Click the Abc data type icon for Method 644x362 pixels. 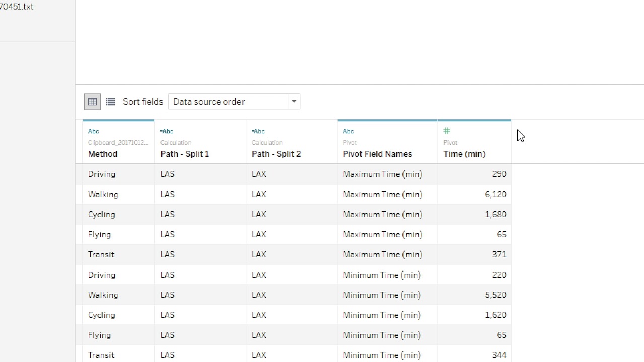[x=93, y=131]
